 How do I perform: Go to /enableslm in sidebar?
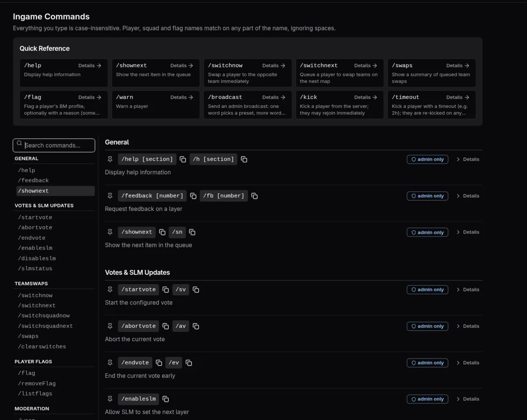click(x=55, y=248)
